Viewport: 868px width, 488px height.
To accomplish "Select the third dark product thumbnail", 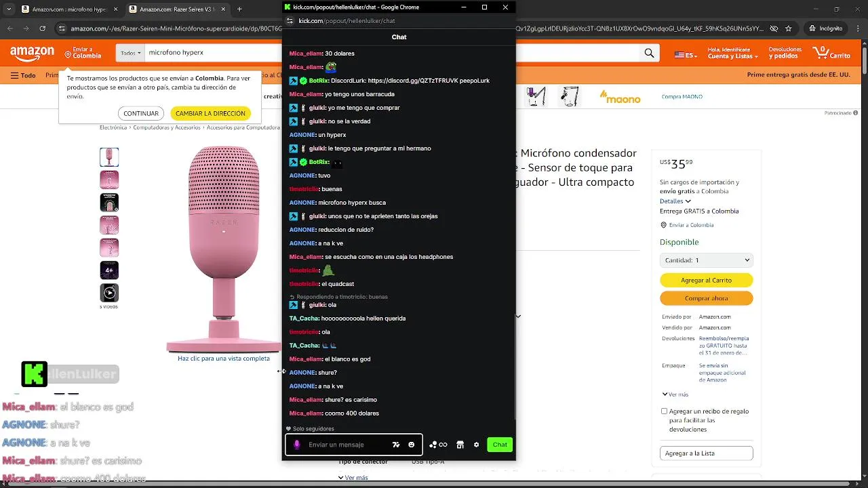I will coord(109,202).
